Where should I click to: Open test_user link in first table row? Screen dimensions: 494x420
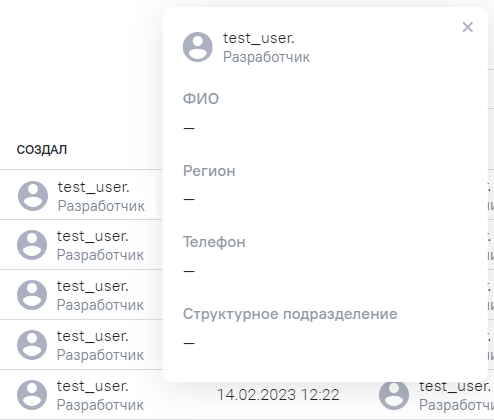point(93,187)
